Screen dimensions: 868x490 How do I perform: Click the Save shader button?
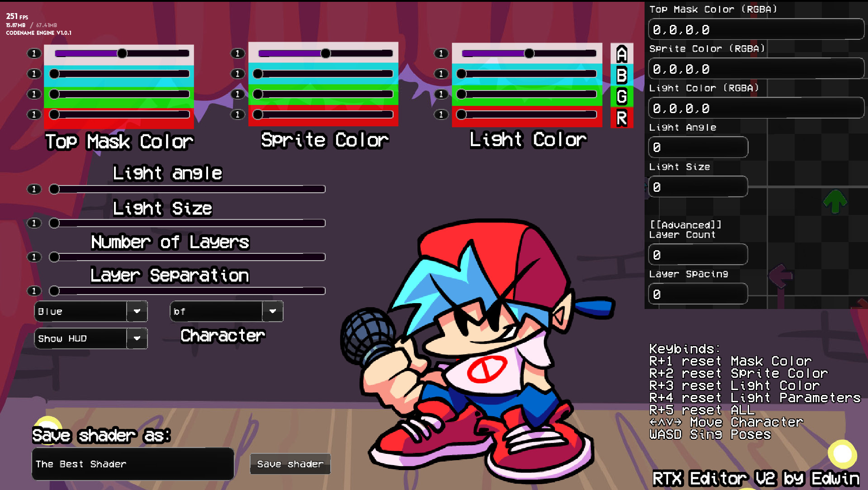point(290,464)
